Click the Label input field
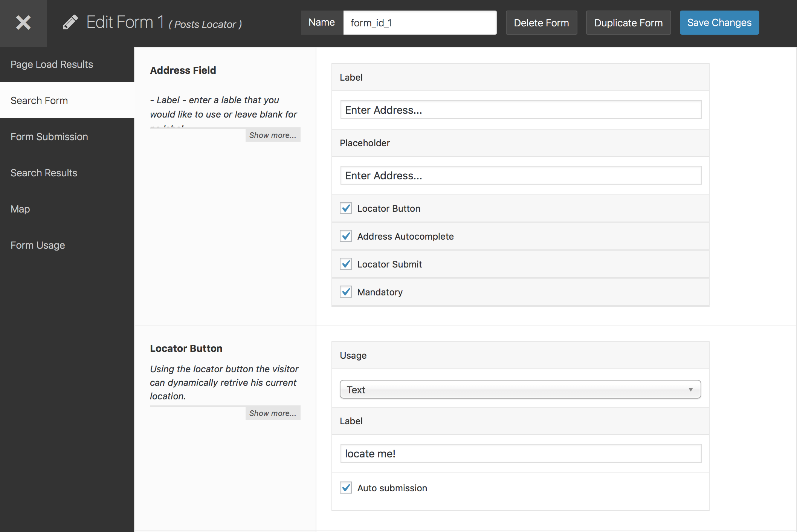Viewport: 797px width, 532px height. point(521,109)
